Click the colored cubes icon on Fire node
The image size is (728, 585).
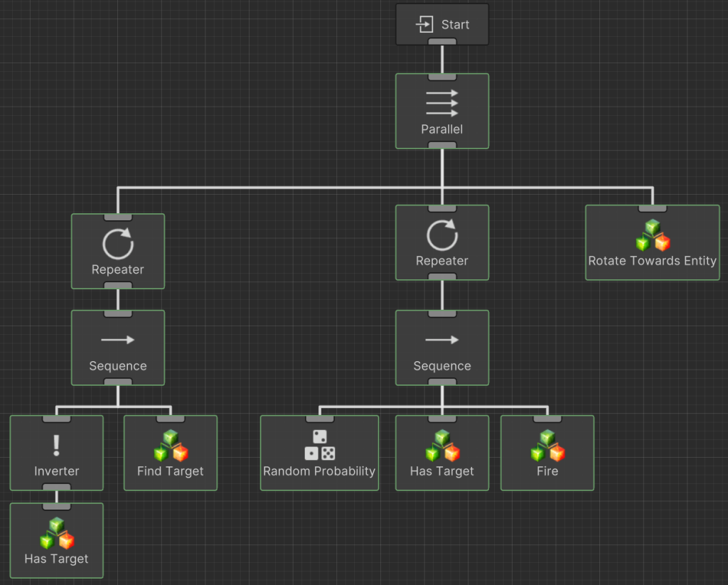click(547, 446)
